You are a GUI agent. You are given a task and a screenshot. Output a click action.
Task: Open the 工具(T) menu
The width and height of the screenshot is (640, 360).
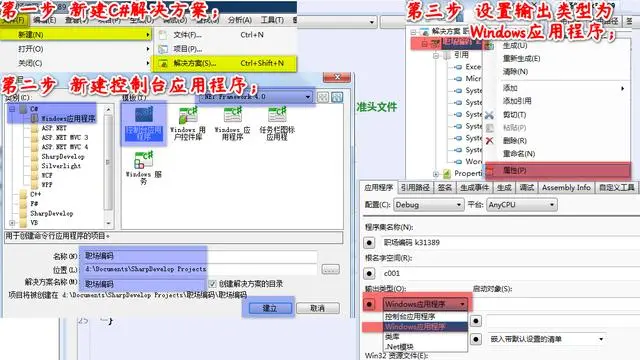(x=272, y=20)
